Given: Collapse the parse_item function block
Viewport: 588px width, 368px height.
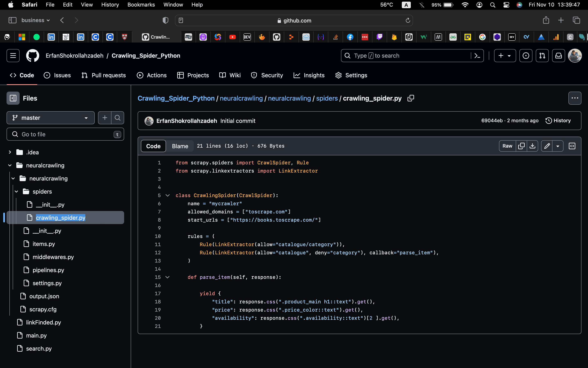Looking at the screenshot, I should click(x=167, y=277).
